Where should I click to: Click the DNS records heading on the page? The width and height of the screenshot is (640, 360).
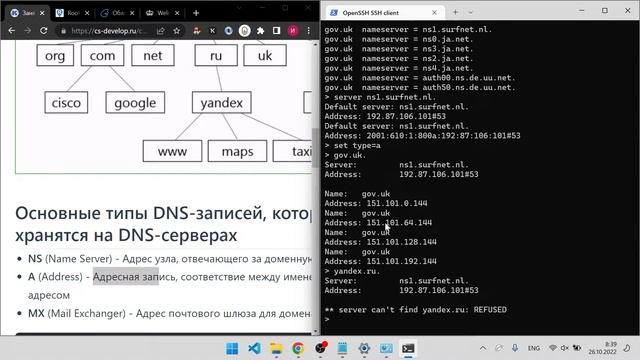(x=163, y=224)
